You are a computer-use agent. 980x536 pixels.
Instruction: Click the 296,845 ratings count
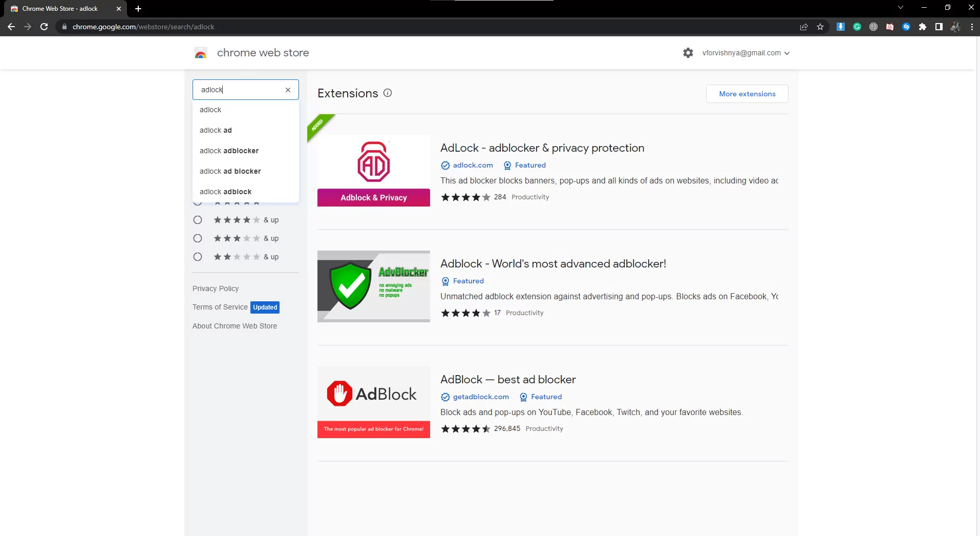point(507,428)
